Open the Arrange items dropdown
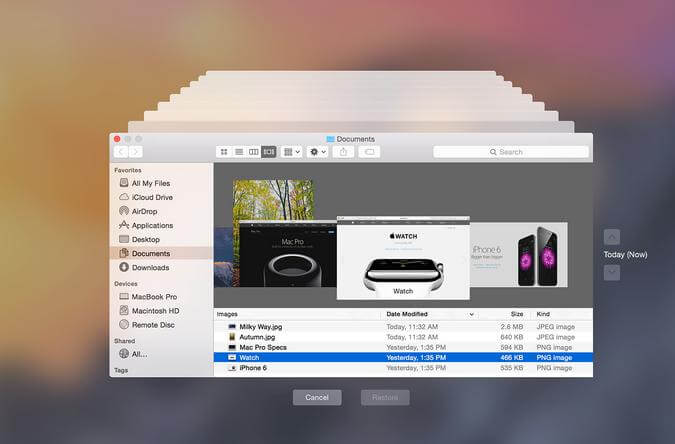This screenshot has width=675, height=444. coord(291,152)
